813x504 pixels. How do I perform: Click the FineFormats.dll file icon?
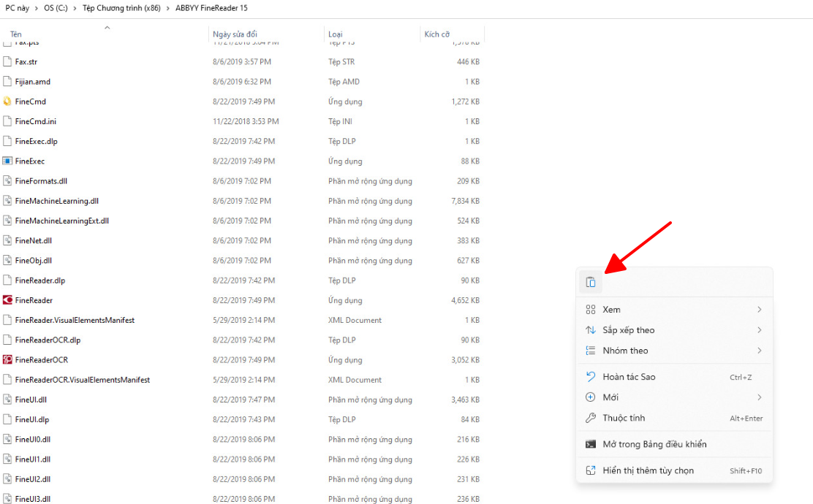[7, 180]
